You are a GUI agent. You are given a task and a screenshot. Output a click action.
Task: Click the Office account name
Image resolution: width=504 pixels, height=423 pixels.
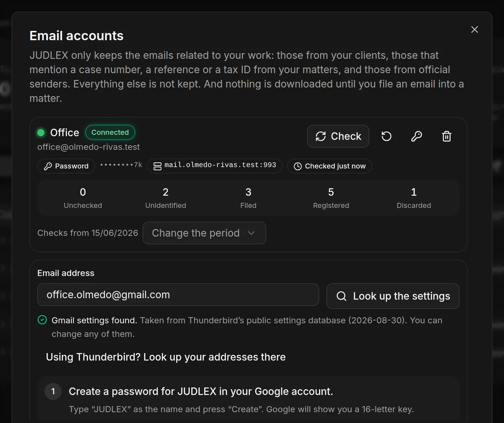tap(65, 132)
